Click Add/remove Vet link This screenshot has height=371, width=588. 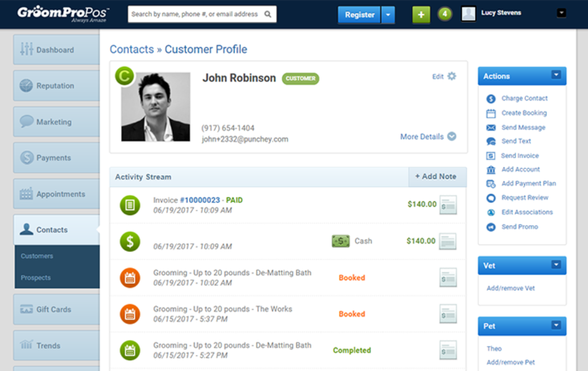click(x=511, y=289)
